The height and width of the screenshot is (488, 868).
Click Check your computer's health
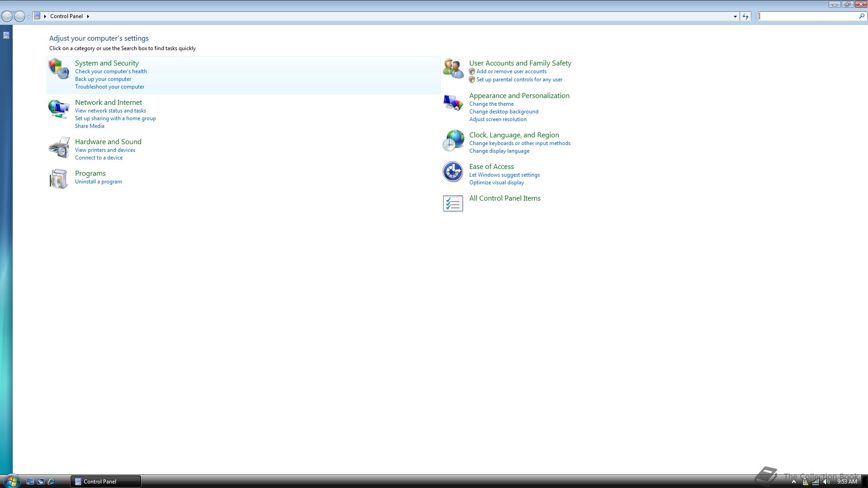click(x=111, y=71)
